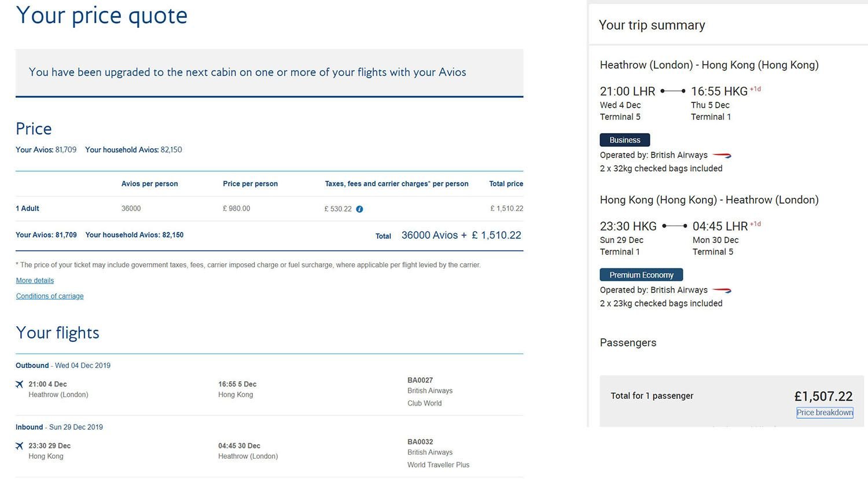Click the 1 Adult row label
Screen dimensions: 868x479
27,208
